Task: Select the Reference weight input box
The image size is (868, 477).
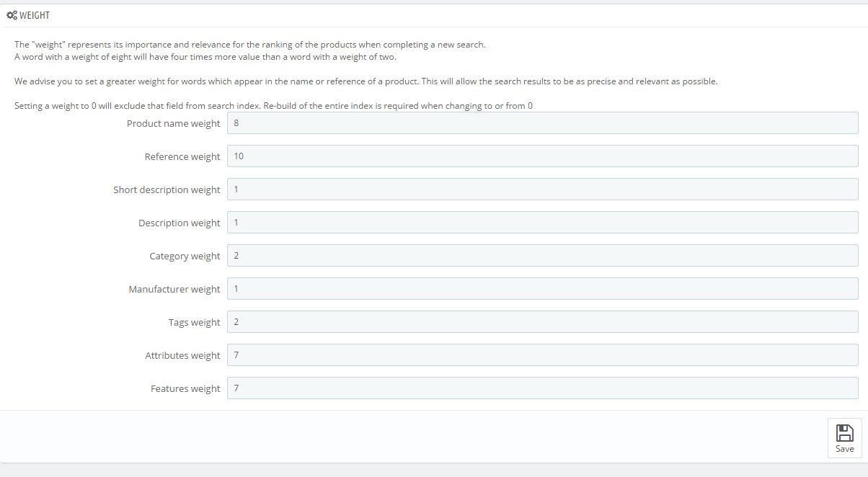Action: (542, 156)
